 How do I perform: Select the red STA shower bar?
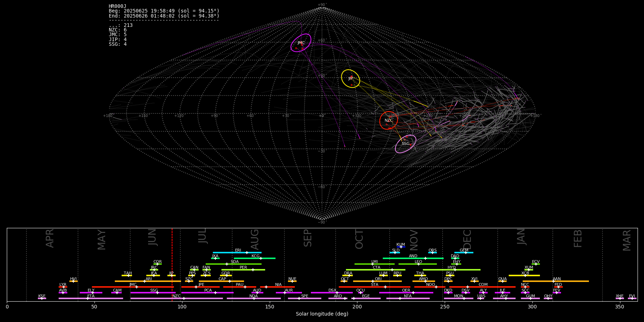pyautogui.click(x=375, y=287)
